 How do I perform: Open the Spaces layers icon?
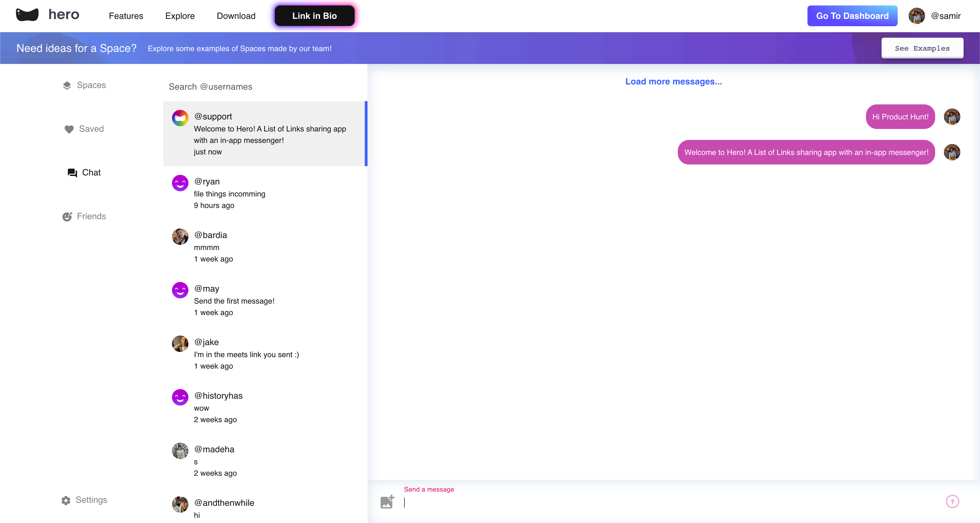click(67, 86)
